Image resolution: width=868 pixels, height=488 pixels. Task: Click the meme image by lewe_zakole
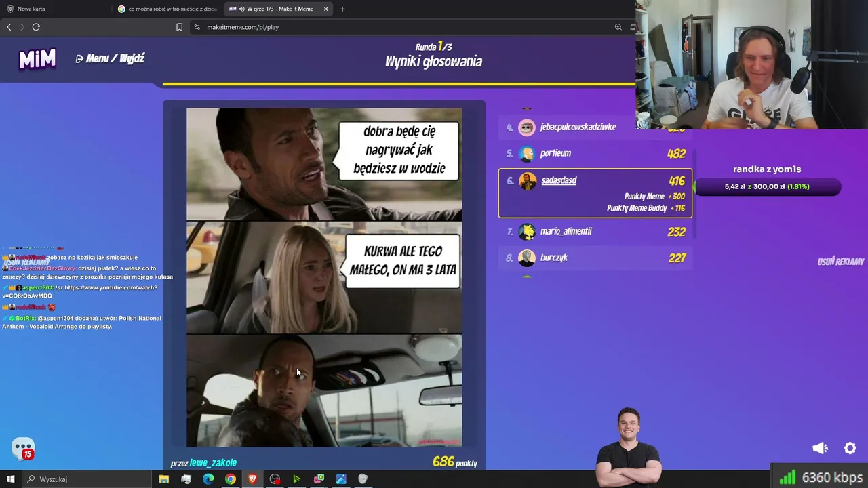point(324,277)
